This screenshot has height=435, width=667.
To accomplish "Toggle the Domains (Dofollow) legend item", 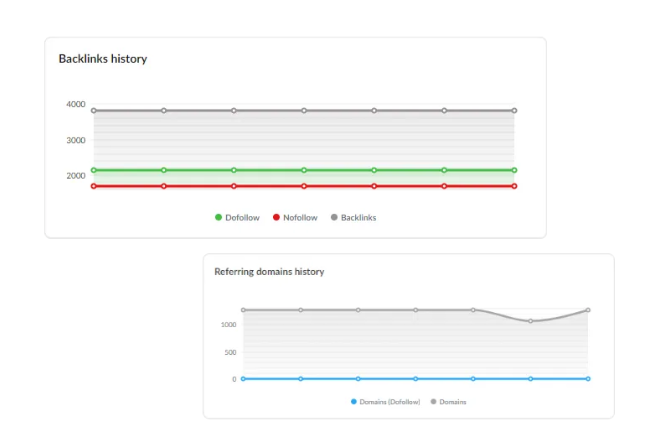I will coord(385,402).
